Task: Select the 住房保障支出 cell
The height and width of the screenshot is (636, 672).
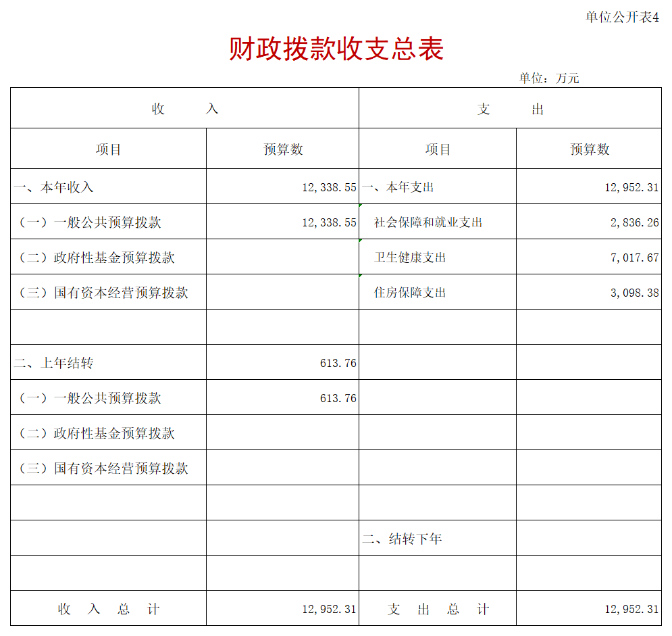Action: (410, 293)
